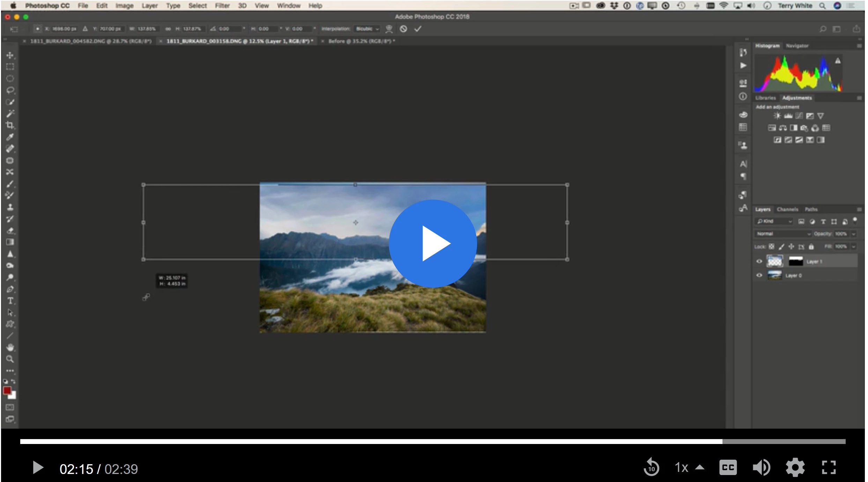Cancel transform with the circle-slash icon
The width and height of the screenshot is (868, 482).
click(x=403, y=29)
